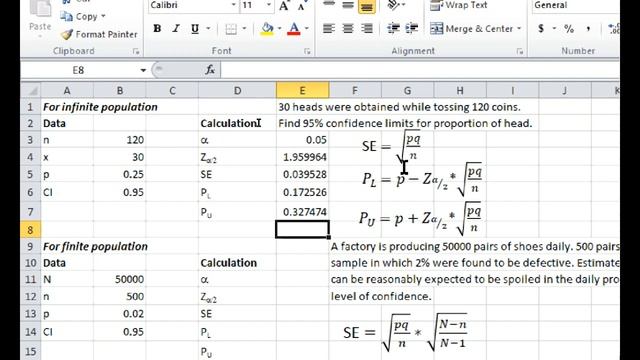The width and height of the screenshot is (640, 360).
Task: Open borders dropdown arrow
Action: click(x=244, y=29)
